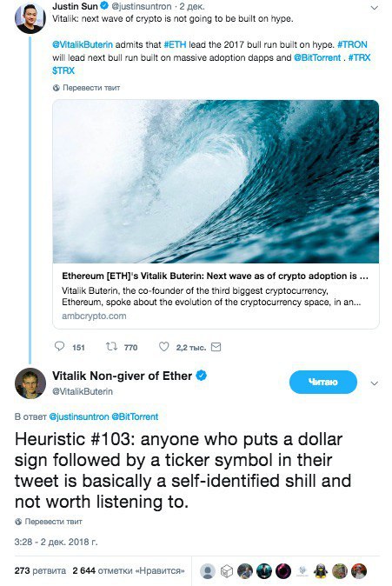Viewport: 392px width, 586px height.
Task: Click Vitalik Buterin's profile avatar
Action: pos(30,383)
